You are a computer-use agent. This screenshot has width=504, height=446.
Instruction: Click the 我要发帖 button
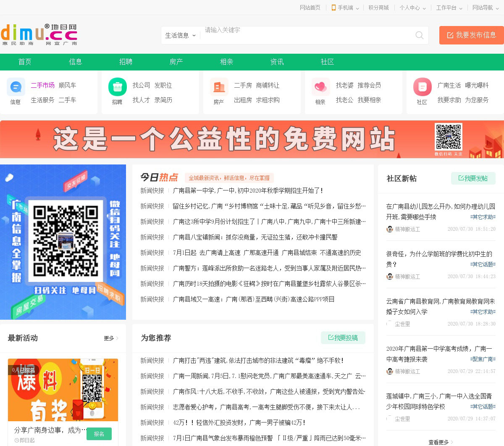(473, 178)
